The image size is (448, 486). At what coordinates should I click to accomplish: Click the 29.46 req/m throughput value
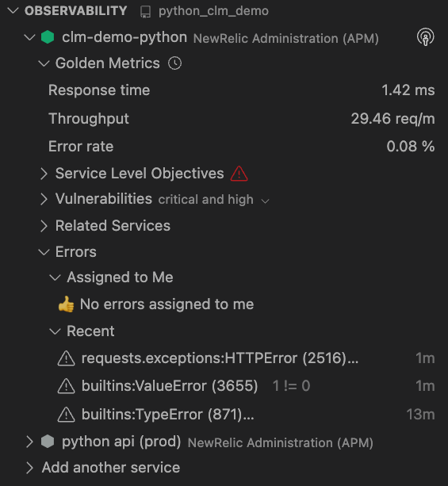[392, 118]
